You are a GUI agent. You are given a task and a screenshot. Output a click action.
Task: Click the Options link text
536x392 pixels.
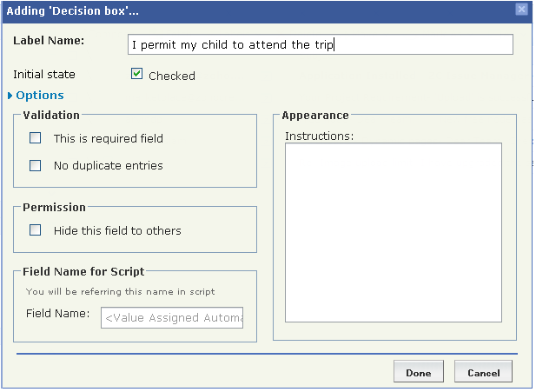click(40, 96)
